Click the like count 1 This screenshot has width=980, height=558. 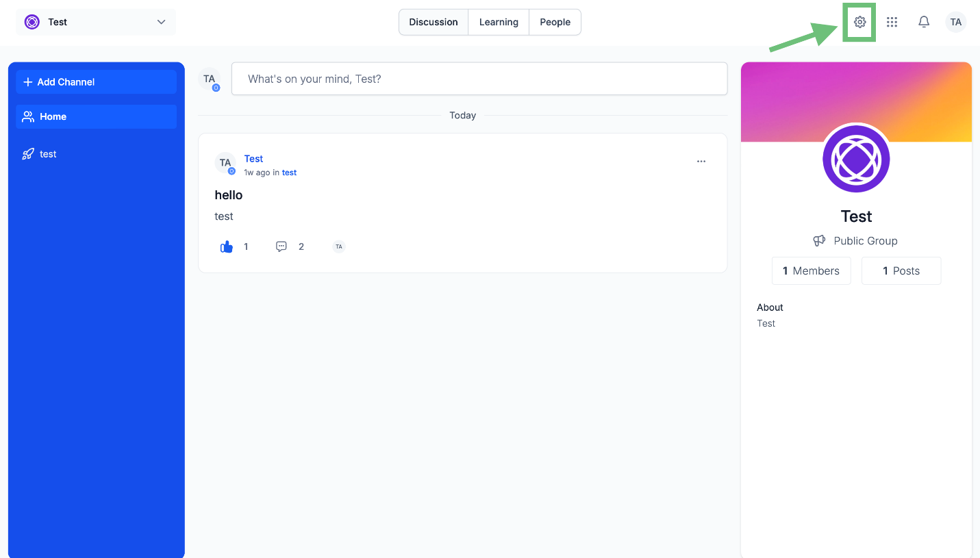click(246, 246)
